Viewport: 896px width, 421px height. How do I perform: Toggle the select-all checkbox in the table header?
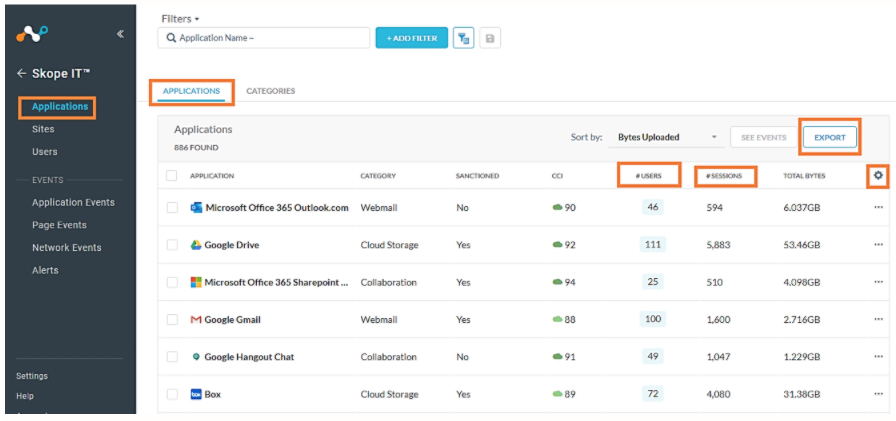[x=171, y=175]
